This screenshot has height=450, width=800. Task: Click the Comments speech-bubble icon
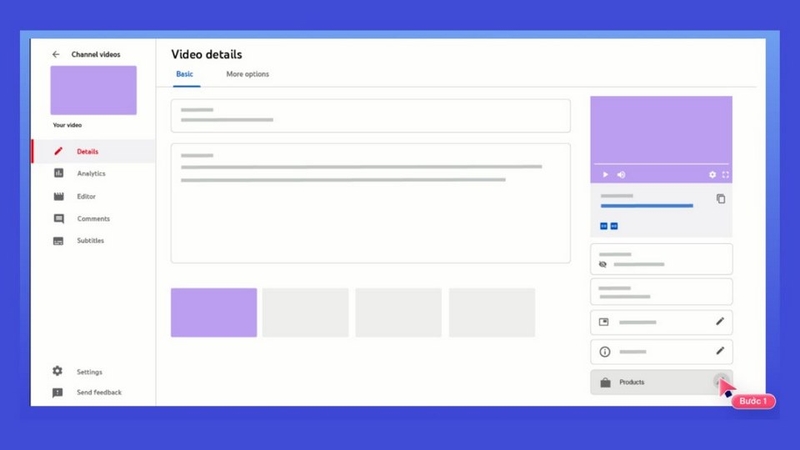(59, 219)
